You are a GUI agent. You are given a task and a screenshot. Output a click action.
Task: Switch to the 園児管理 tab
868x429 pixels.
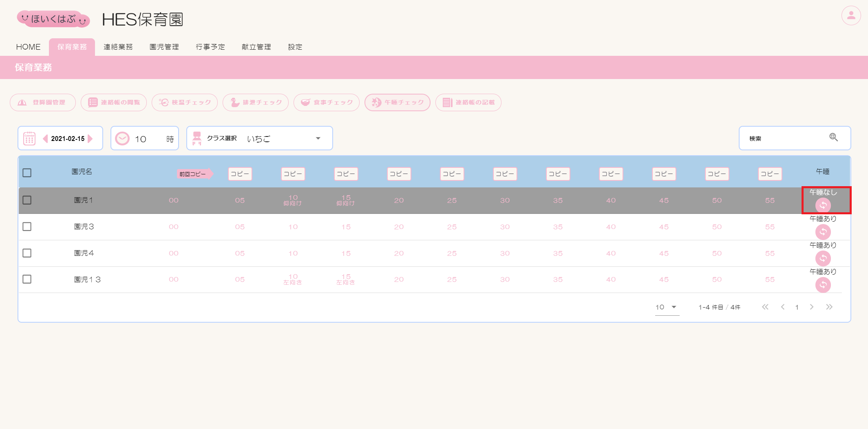(164, 47)
